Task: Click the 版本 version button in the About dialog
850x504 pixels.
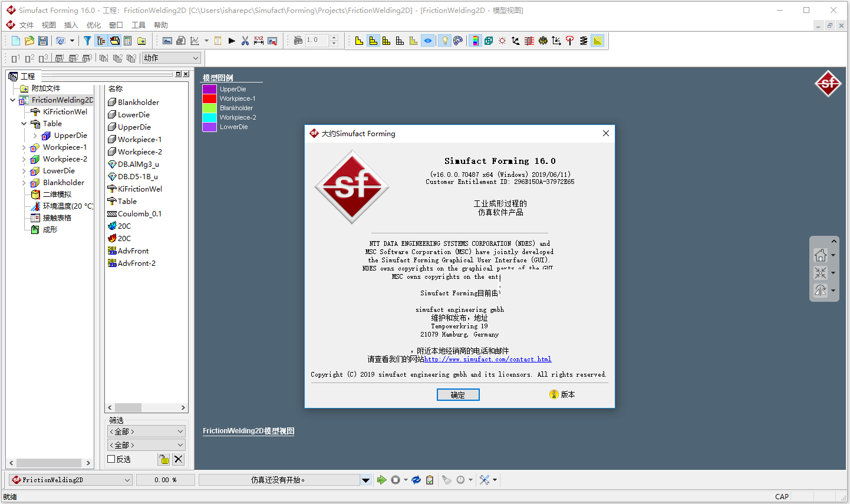Action: point(562,394)
